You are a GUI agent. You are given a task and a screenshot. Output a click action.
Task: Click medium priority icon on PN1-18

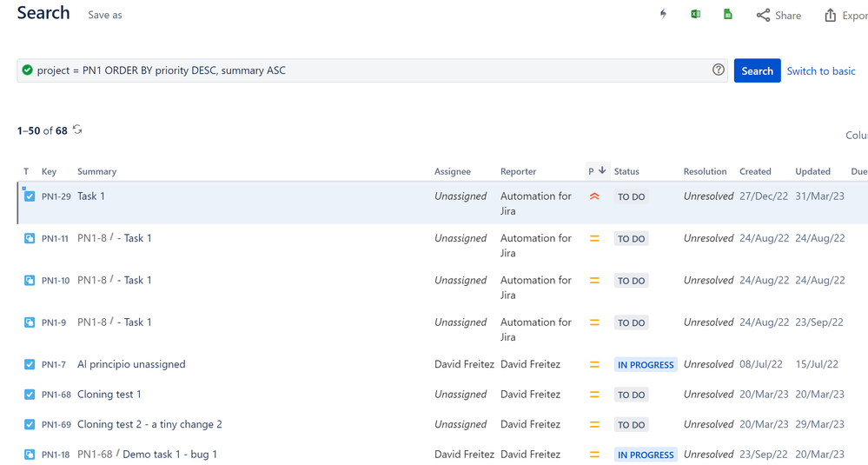click(x=594, y=455)
